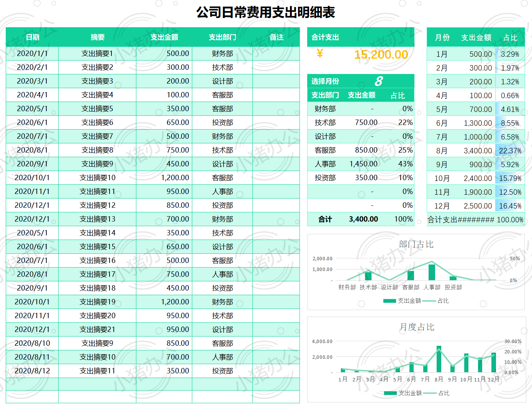Select the cell 支出摘要2
Image resolution: width=532 pixels, height=409 pixels.
[x=97, y=67]
